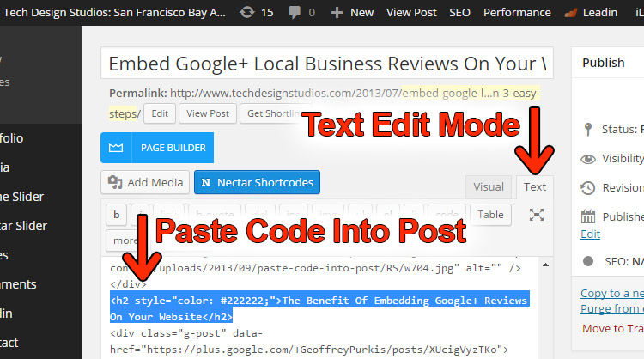
Task: Click the highlighted permalink slug
Action: pos(471,94)
